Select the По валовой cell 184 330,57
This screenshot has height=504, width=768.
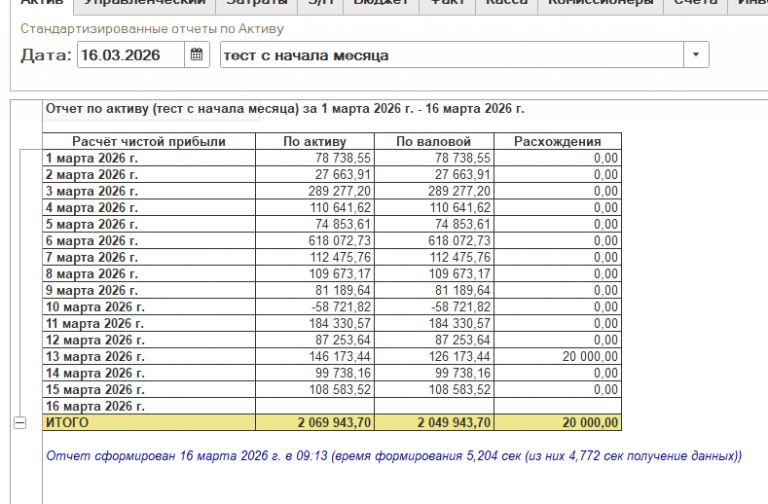click(x=434, y=324)
